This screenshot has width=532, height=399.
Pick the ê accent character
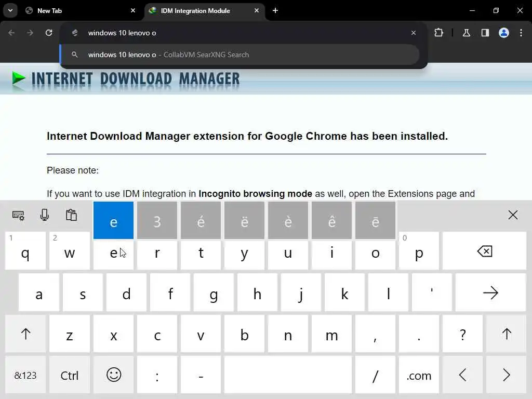click(x=332, y=220)
